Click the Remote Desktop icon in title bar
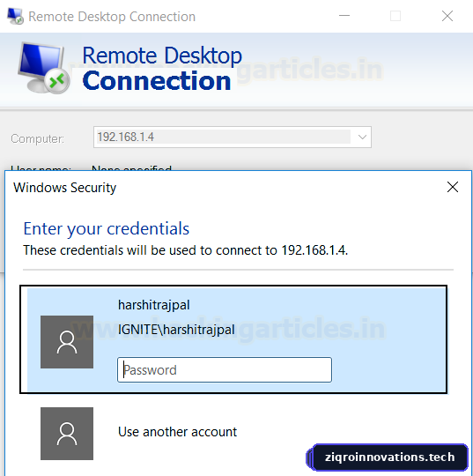Screen dimensions: 473x476 click(x=15, y=17)
